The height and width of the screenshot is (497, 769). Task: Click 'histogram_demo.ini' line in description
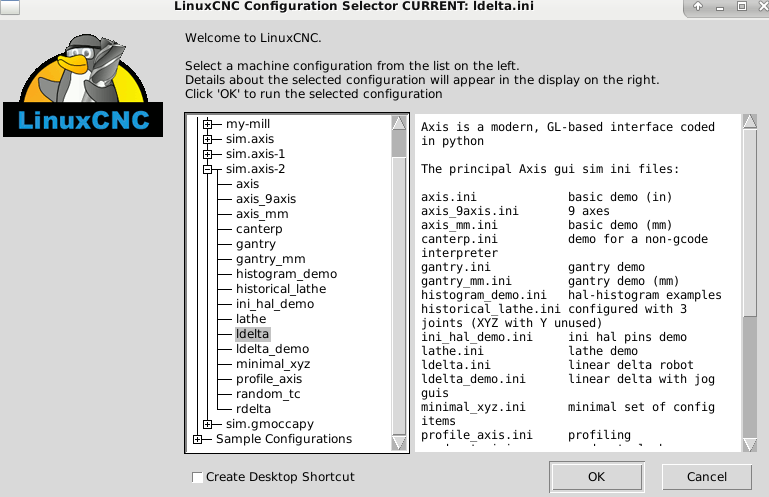point(571,295)
